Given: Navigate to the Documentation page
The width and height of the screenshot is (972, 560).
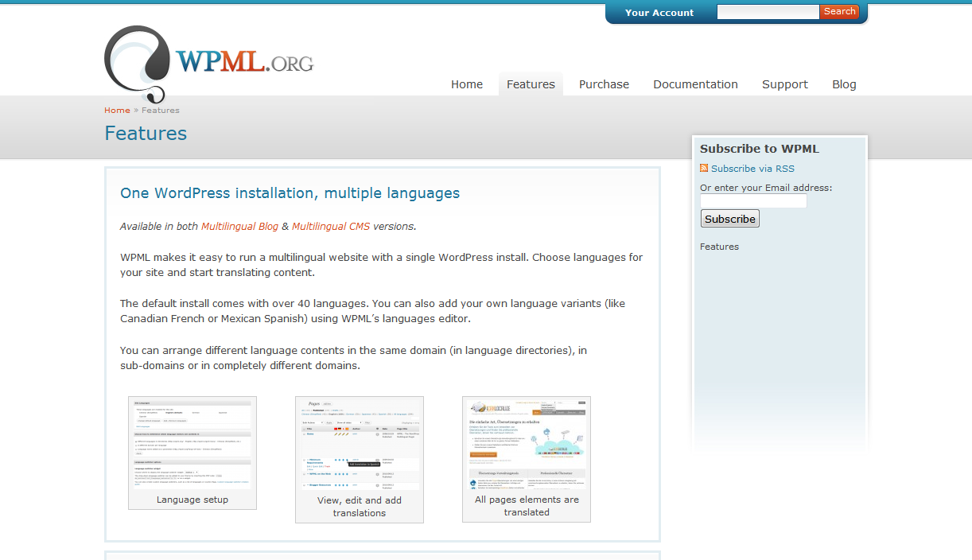Looking at the screenshot, I should coord(695,84).
